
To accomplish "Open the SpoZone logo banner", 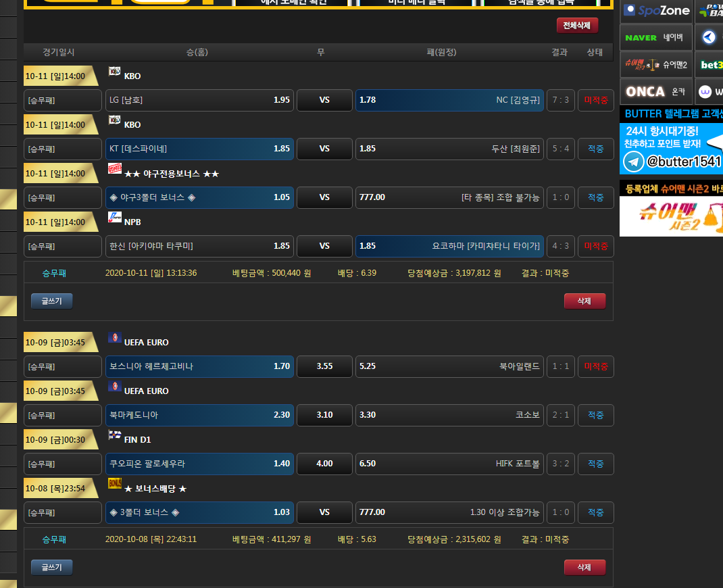I will coord(655,11).
